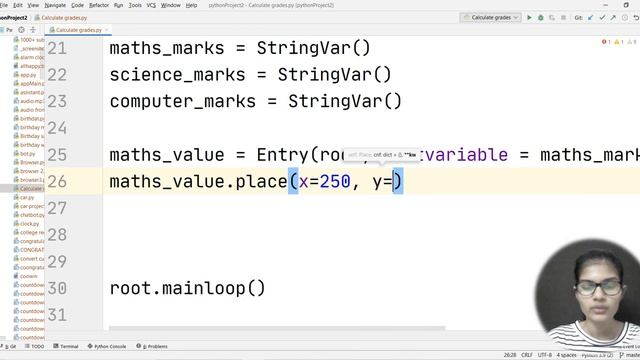640x360 pixels.
Task: Click the horizontal scrollbar of the editor
Action: click(277, 328)
